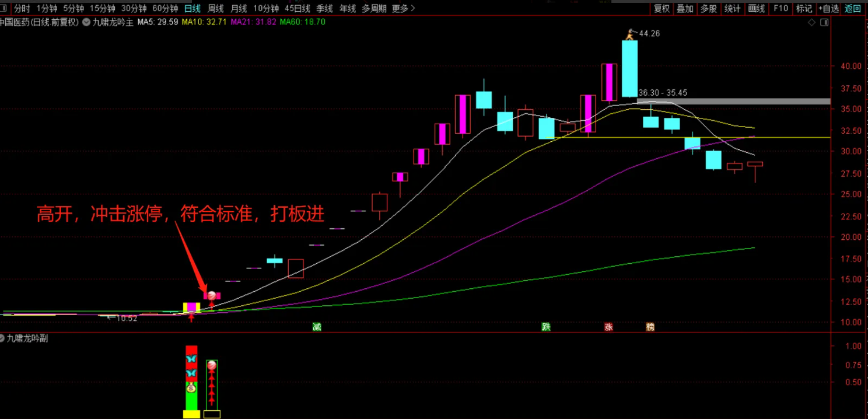Expand the 九啸龙吟副 sub-indicator dropdown

pos(2,338)
